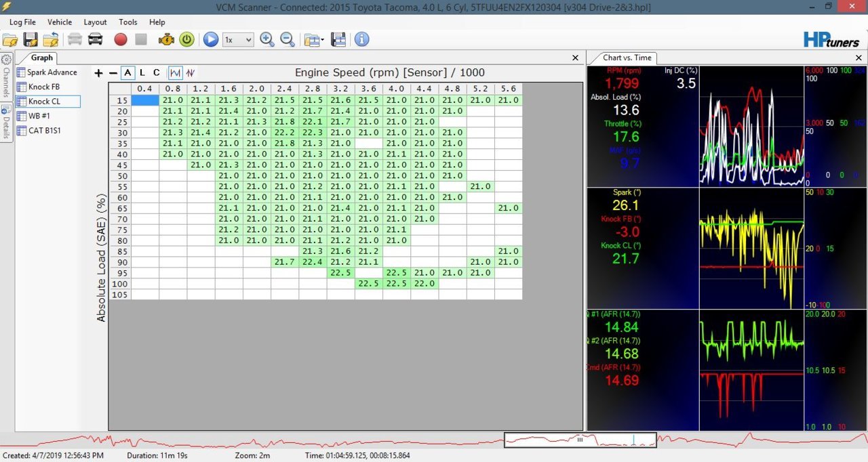Start recording with the red circle button
Image resolution: width=868 pixels, height=462 pixels.
coord(121,39)
